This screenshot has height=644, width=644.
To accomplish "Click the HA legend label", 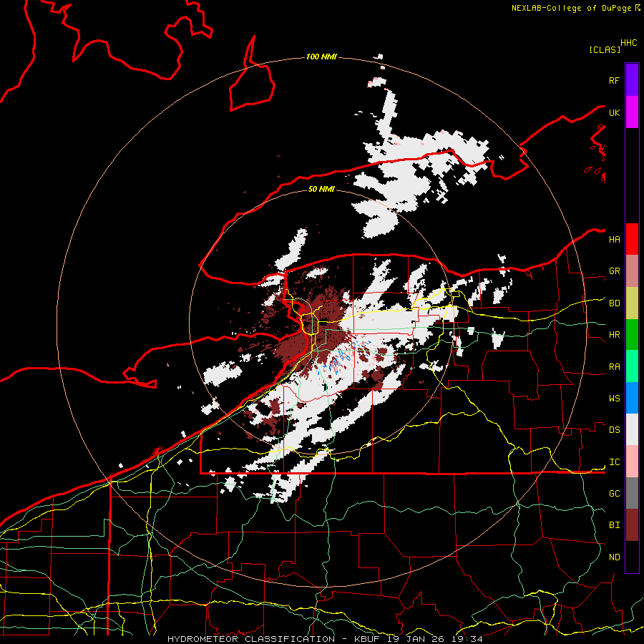I will [x=614, y=240].
